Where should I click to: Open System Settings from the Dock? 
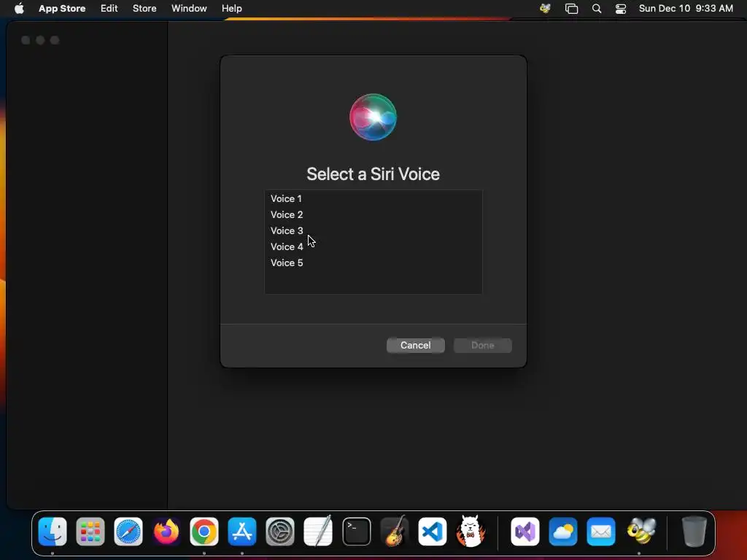pyautogui.click(x=280, y=532)
